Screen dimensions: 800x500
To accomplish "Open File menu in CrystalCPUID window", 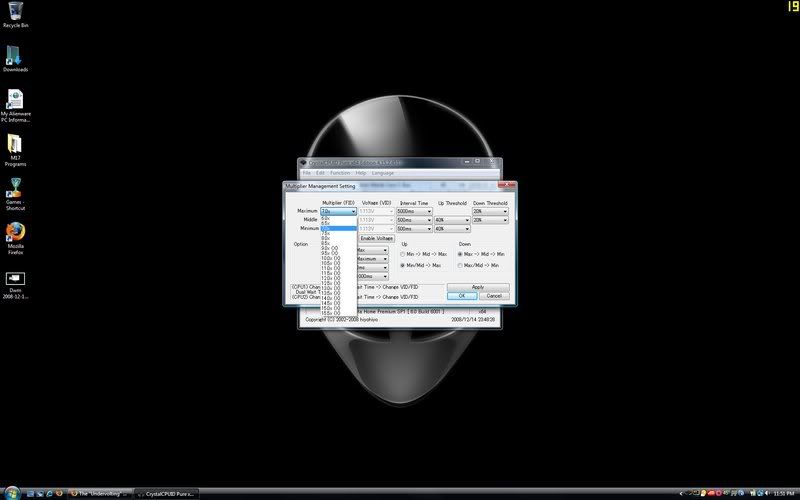I will click(x=307, y=173).
